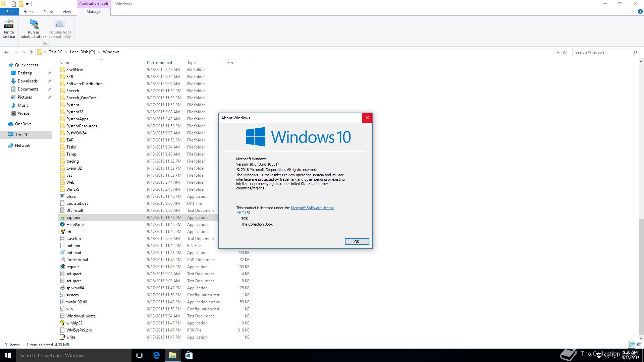
Task: Launch Microsoft Edge from taskbar
Action: [156, 355]
